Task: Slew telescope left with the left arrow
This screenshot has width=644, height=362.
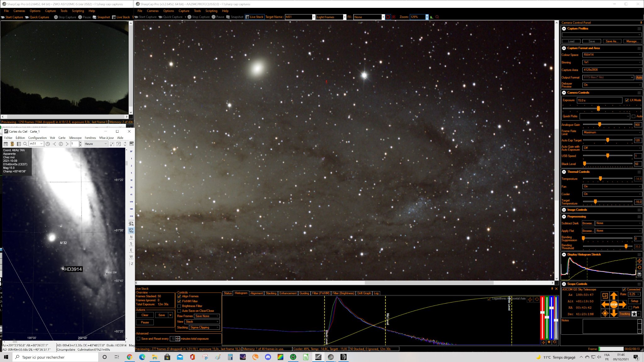Action: pos(605,304)
